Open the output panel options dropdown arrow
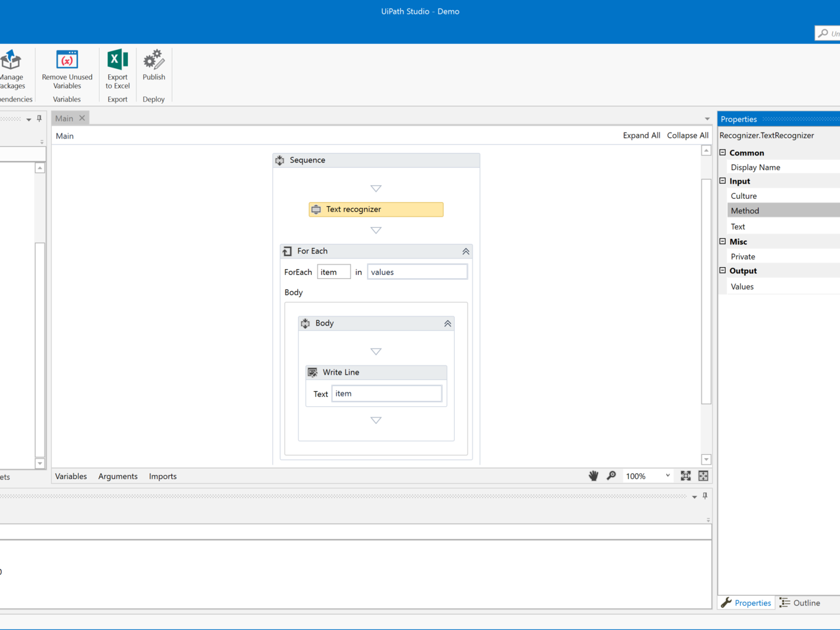The height and width of the screenshot is (630, 840). coord(694,497)
